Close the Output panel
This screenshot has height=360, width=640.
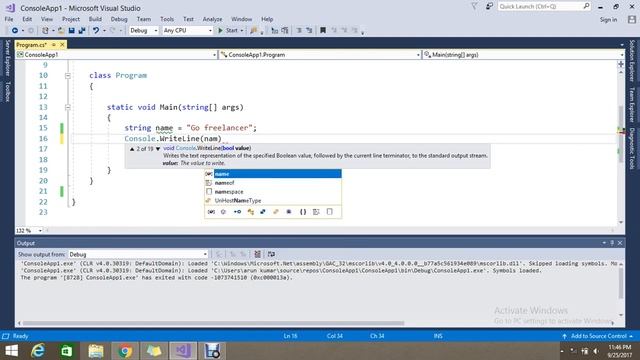coord(620,243)
